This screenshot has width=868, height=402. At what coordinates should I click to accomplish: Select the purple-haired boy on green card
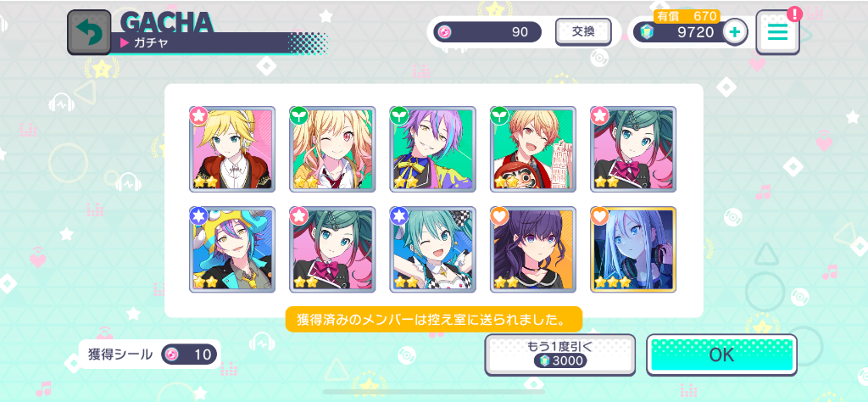[x=432, y=149]
